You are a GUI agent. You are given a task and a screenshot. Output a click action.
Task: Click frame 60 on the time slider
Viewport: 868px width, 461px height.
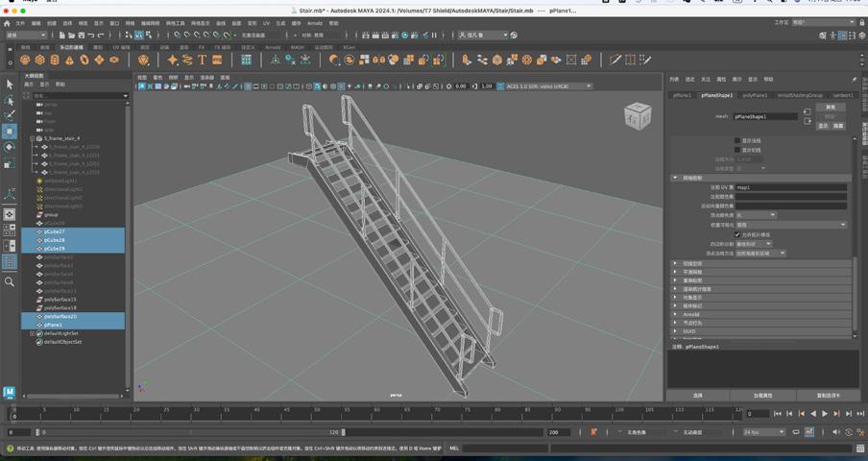click(376, 413)
